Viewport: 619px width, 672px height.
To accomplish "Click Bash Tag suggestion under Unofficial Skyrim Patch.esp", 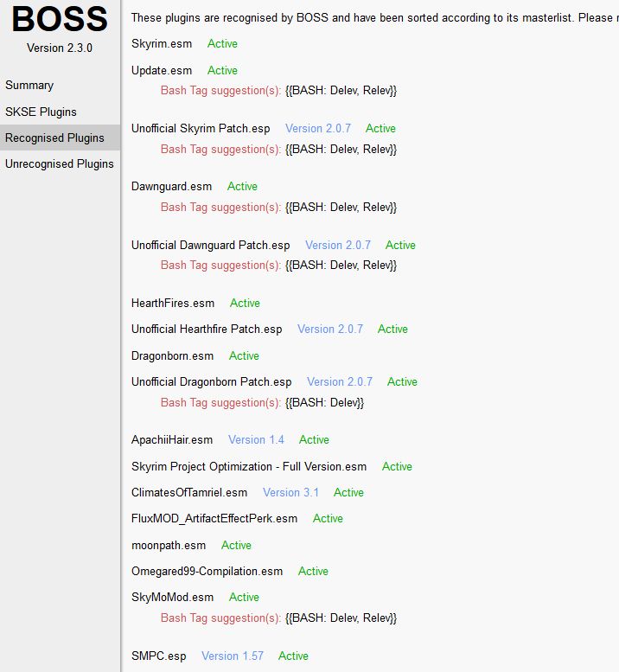I will [278, 150].
